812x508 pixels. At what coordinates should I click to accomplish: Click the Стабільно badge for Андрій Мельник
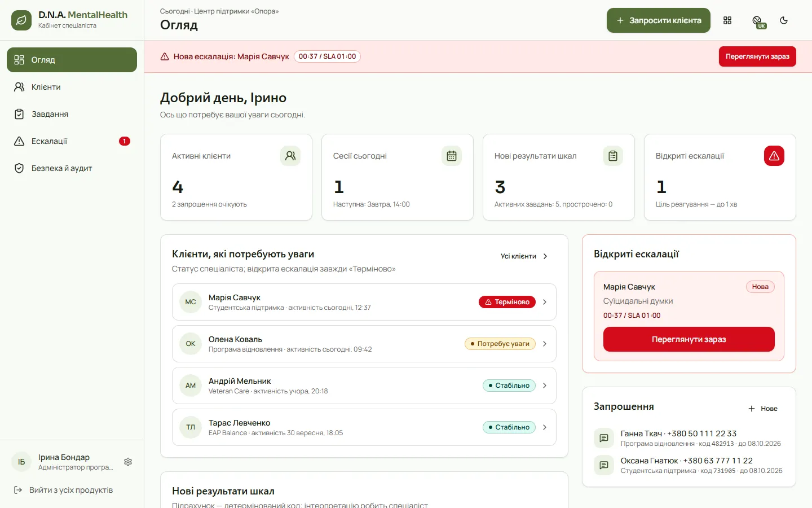pyautogui.click(x=509, y=386)
